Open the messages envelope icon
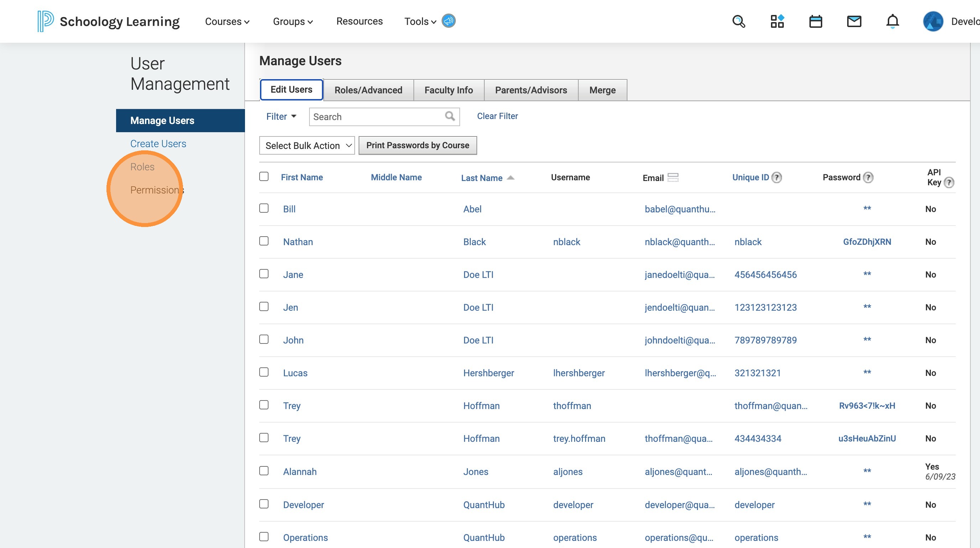 854,21
